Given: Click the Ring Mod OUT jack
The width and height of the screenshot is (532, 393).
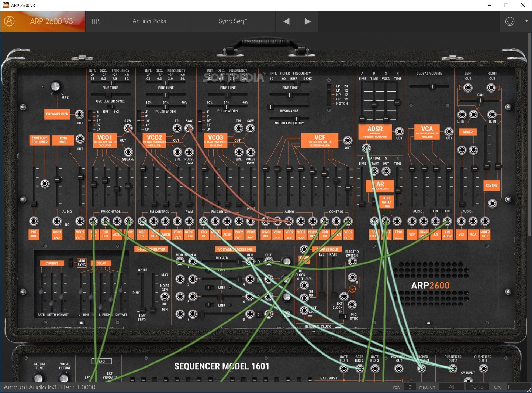Looking at the screenshot, I should pyautogui.click(x=80, y=139).
